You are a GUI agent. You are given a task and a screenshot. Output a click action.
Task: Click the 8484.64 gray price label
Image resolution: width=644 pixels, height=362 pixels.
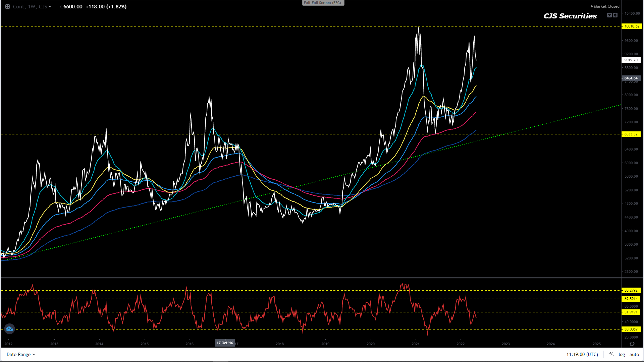[x=631, y=78]
